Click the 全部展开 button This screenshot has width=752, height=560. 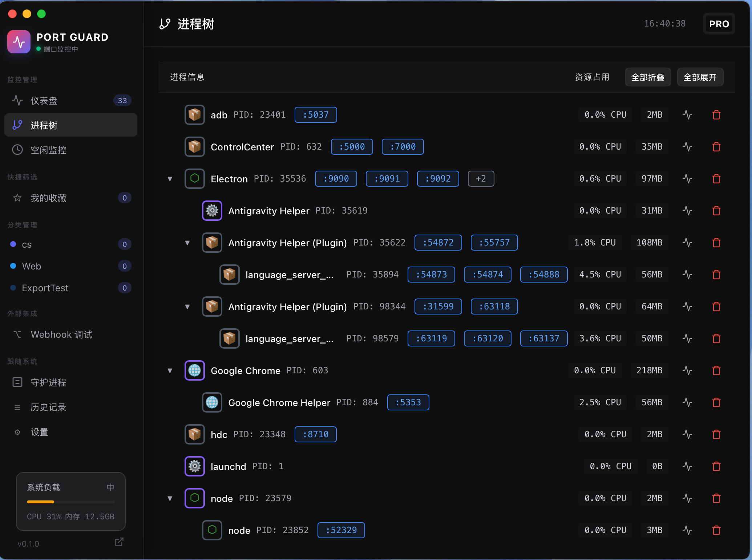coord(700,77)
